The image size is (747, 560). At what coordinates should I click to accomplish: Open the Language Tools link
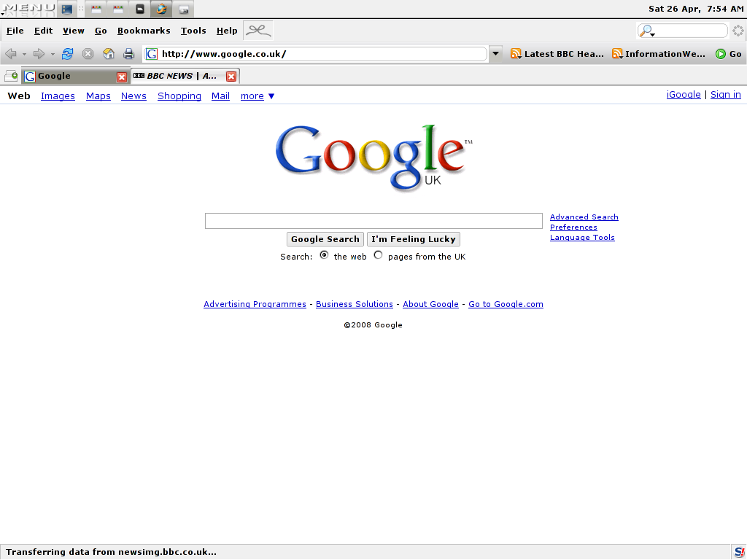point(582,238)
